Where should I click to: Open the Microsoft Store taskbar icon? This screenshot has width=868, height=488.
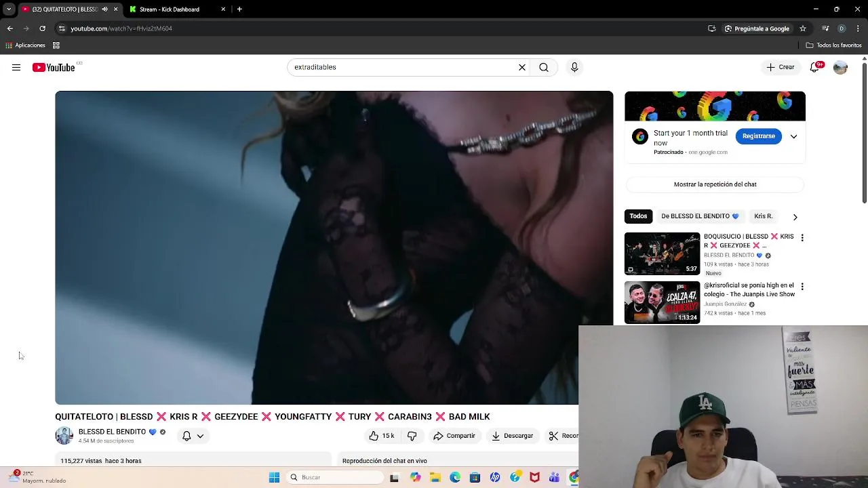tap(475, 477)
